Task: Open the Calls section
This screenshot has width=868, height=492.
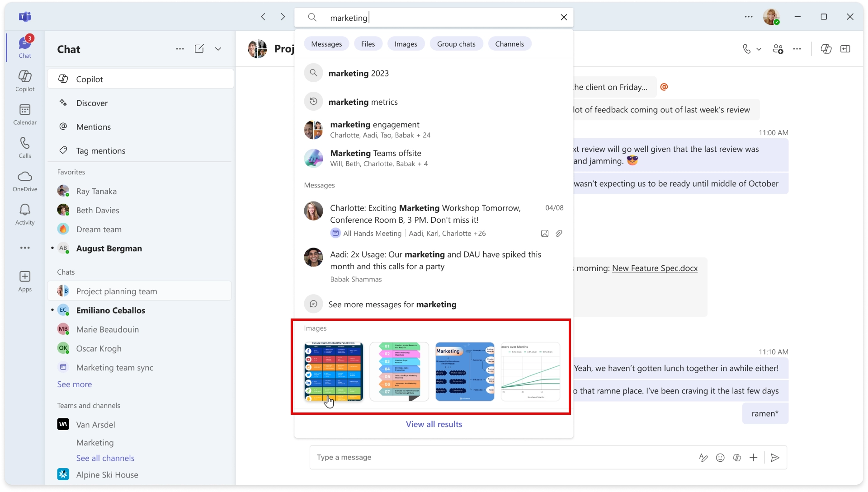Action: pos(25,147)
